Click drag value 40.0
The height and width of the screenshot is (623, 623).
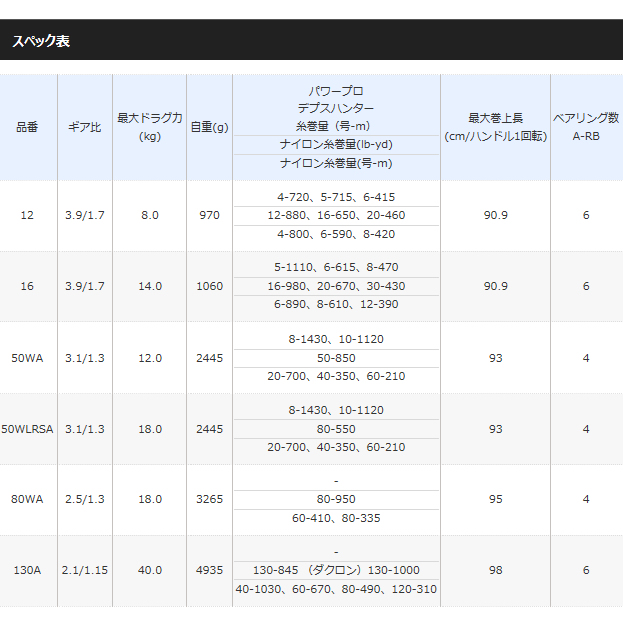pyautogui.click(x=150, y=570)
